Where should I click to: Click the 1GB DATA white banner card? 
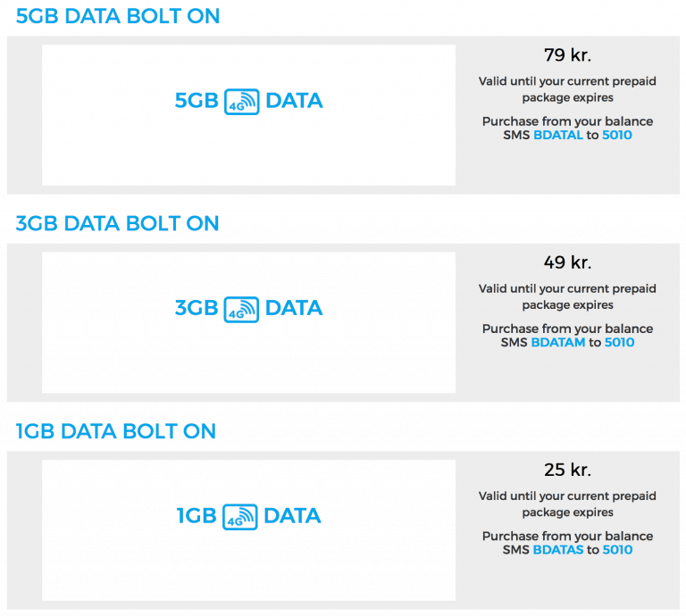(248, 567)
